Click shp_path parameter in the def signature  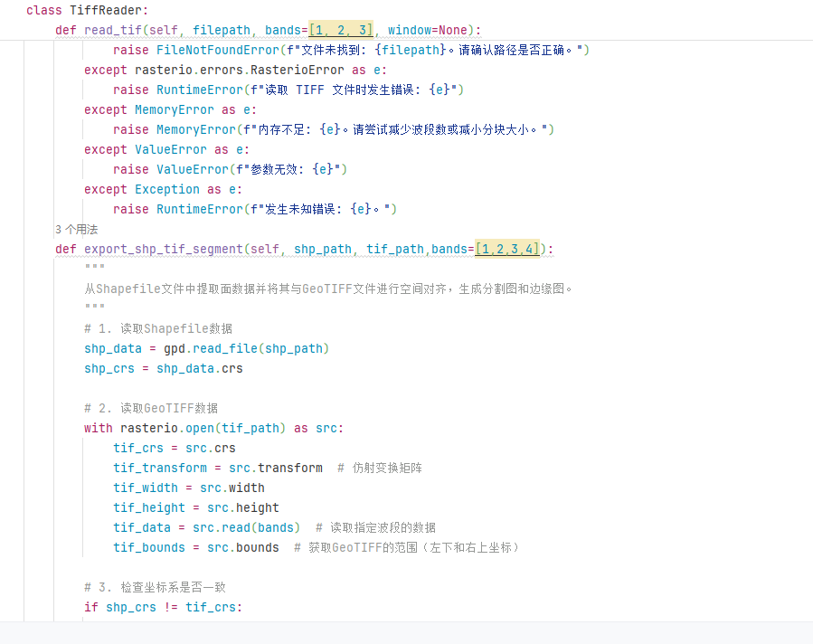323,250
